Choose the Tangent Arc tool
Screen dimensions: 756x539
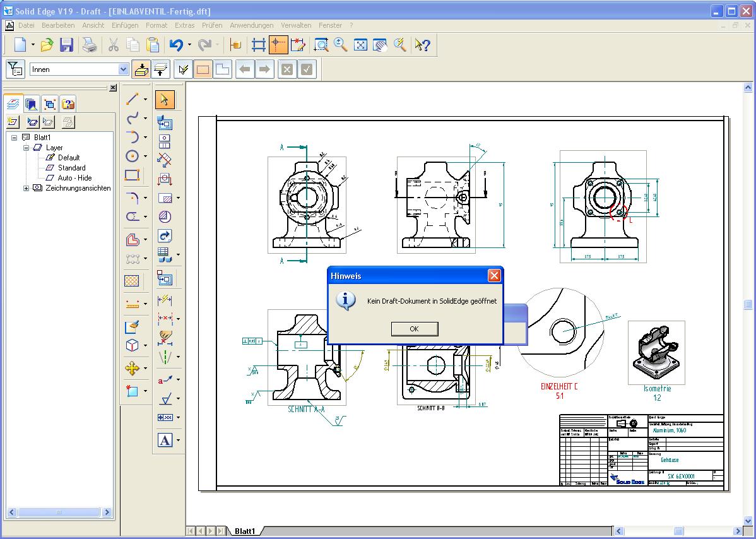tap(132, 137)
